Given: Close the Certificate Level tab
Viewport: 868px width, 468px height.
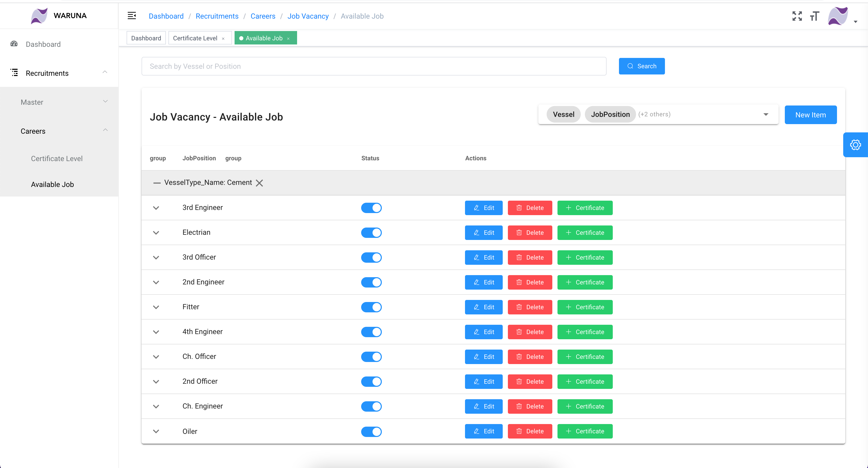Looking at the screenshot, I should pos(223,39).
